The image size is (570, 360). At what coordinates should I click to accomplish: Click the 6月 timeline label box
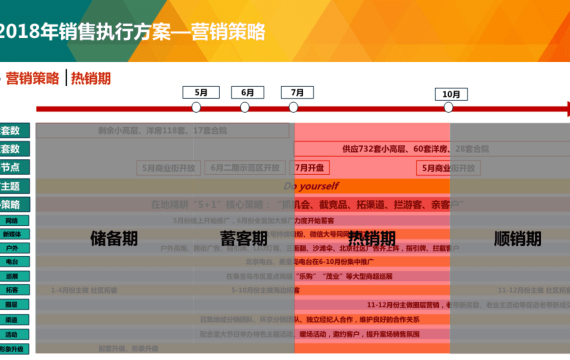[x=248, y=92]
